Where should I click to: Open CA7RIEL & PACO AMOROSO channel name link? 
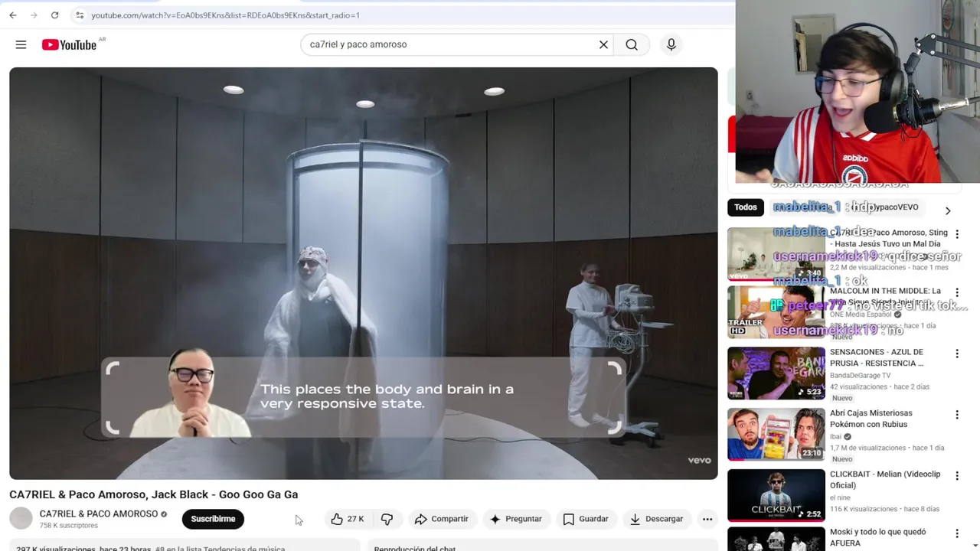point(99,514)
